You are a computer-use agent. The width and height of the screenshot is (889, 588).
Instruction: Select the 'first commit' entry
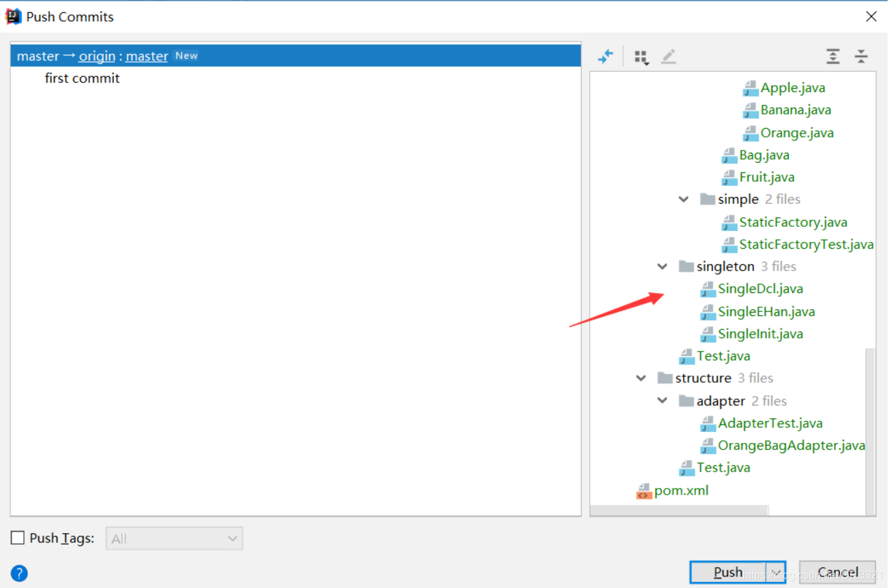tap(82, 78)
